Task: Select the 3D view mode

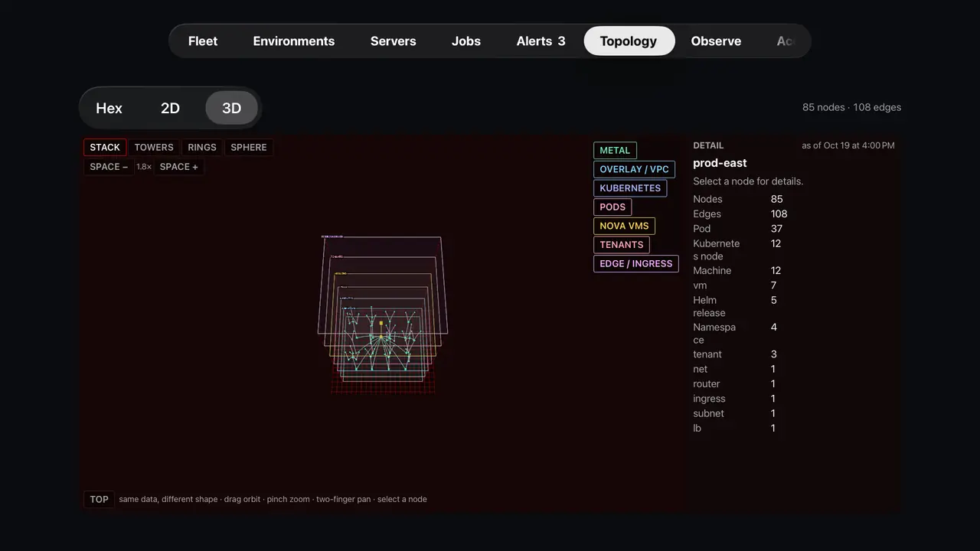Action: coord(231,108)
